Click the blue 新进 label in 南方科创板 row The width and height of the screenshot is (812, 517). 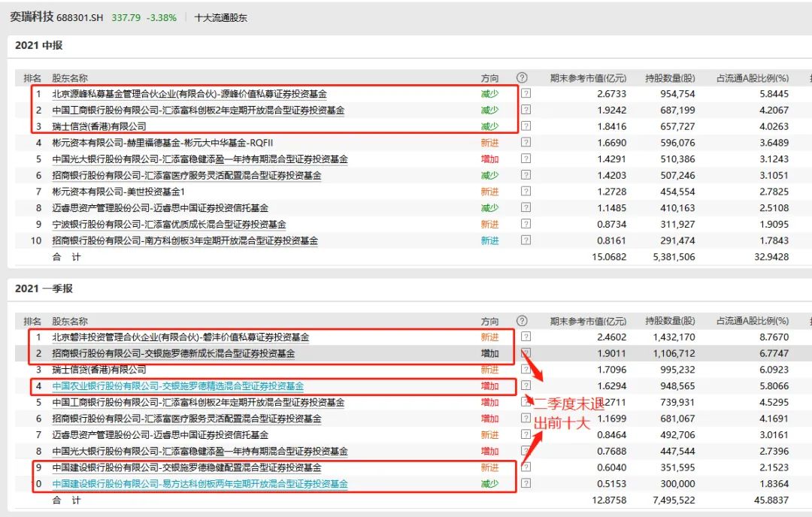coord(489,240)
